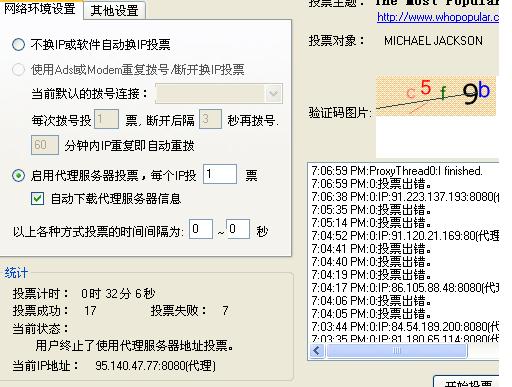Select log entry with IP 86.105.88.48:8080

(x=405, y=287)
